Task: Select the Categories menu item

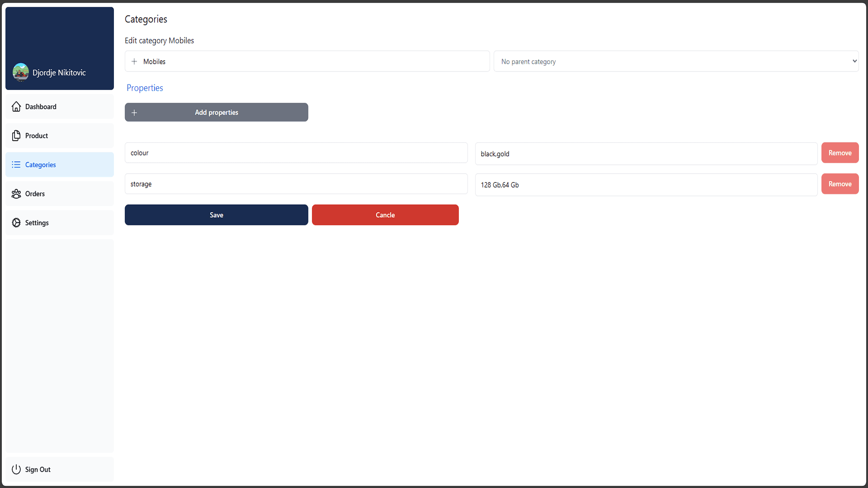Action: pos(59,164)
